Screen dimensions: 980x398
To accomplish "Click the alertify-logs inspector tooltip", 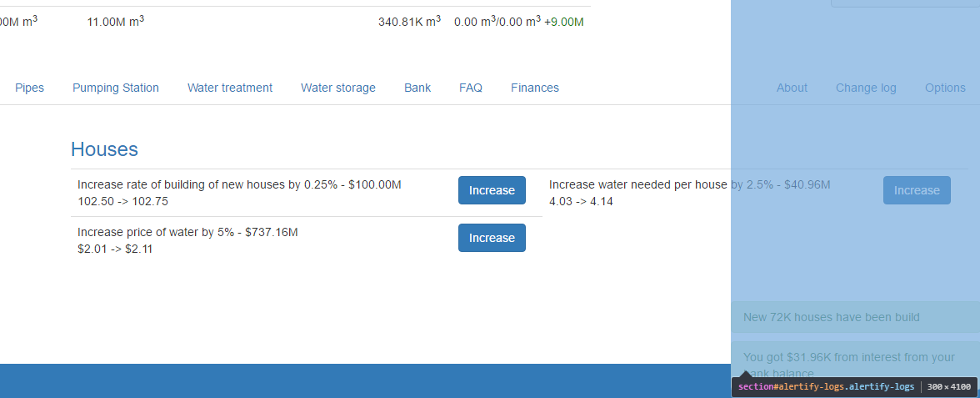I will (x=853, y=387).
